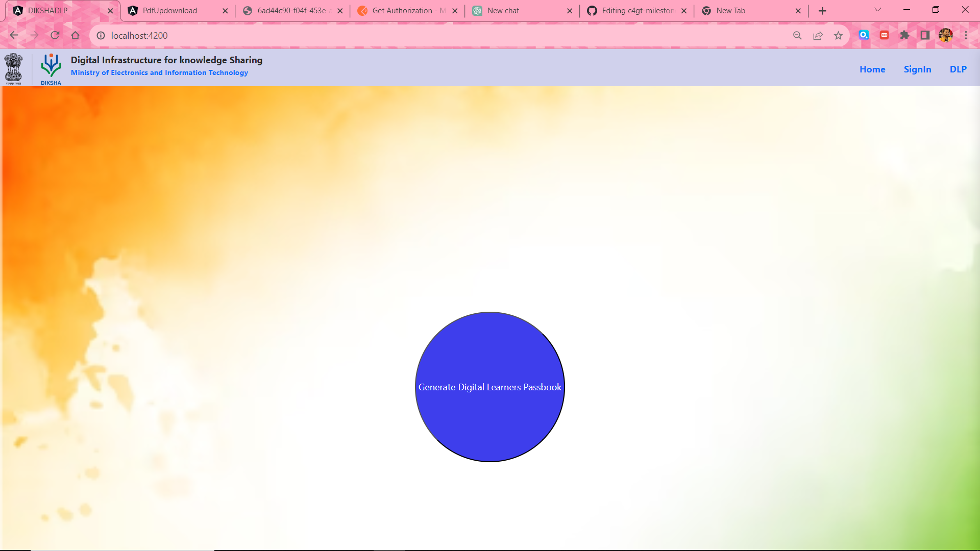Image resolution: width=980 pixels, height=551 pixels.
Task: View site information icon
Action: [101, 35]
